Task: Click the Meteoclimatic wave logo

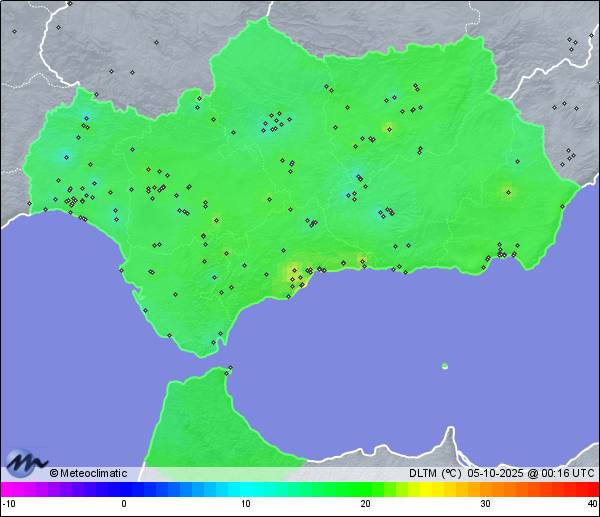Action: pyautogui.click(x=26, y=462)
